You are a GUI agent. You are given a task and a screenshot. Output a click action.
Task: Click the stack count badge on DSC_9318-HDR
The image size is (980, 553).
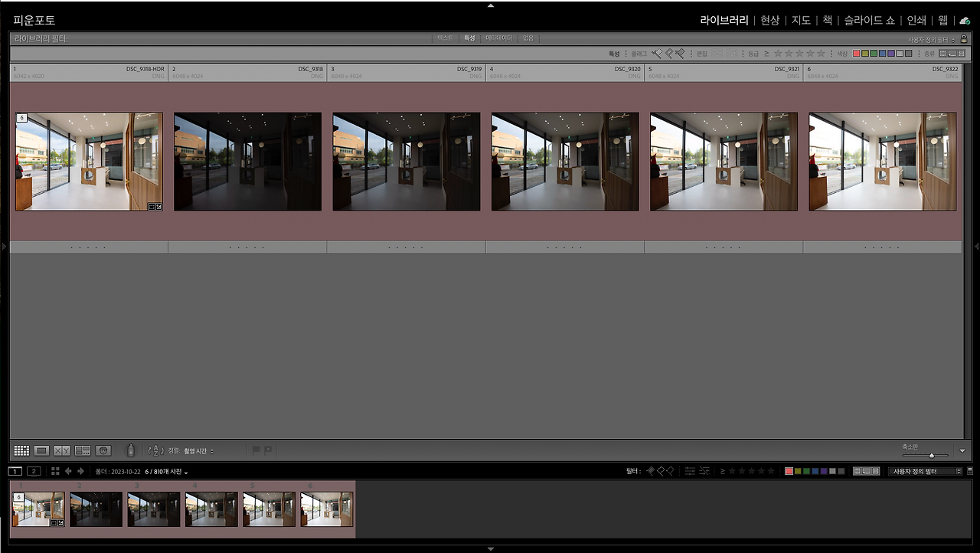coord(21,118)
